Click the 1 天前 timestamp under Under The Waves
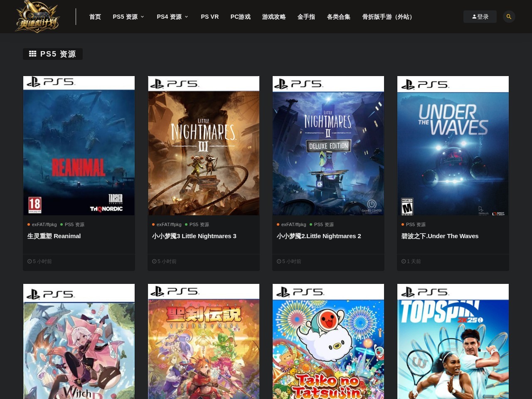This screenshot has height=399, width=532. pos(414,261)
